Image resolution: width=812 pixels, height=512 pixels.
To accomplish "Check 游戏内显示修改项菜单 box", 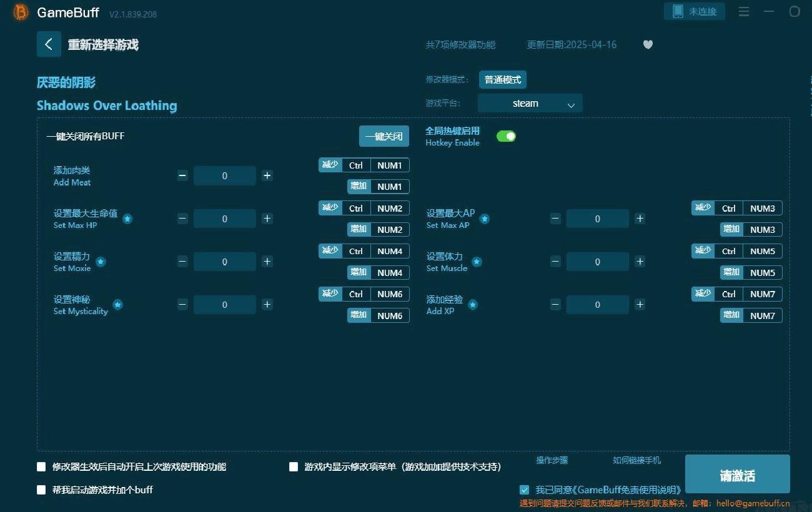I will pos(294,467).
